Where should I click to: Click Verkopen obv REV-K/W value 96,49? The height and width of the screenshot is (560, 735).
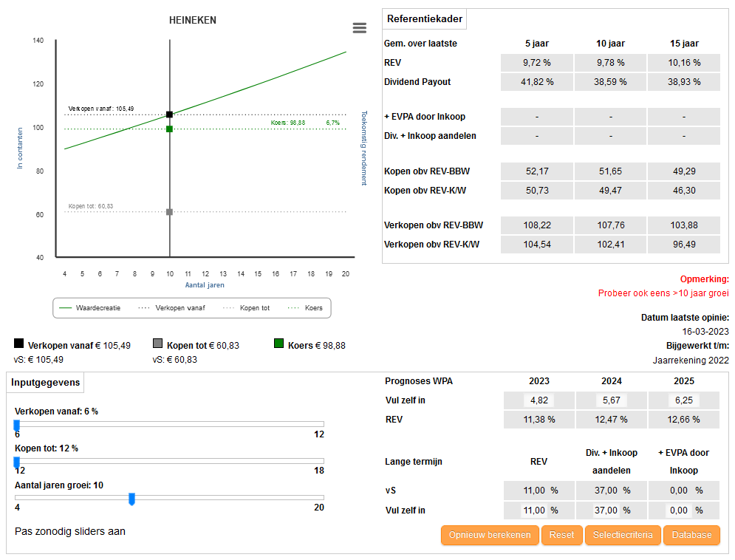[684, 245]
